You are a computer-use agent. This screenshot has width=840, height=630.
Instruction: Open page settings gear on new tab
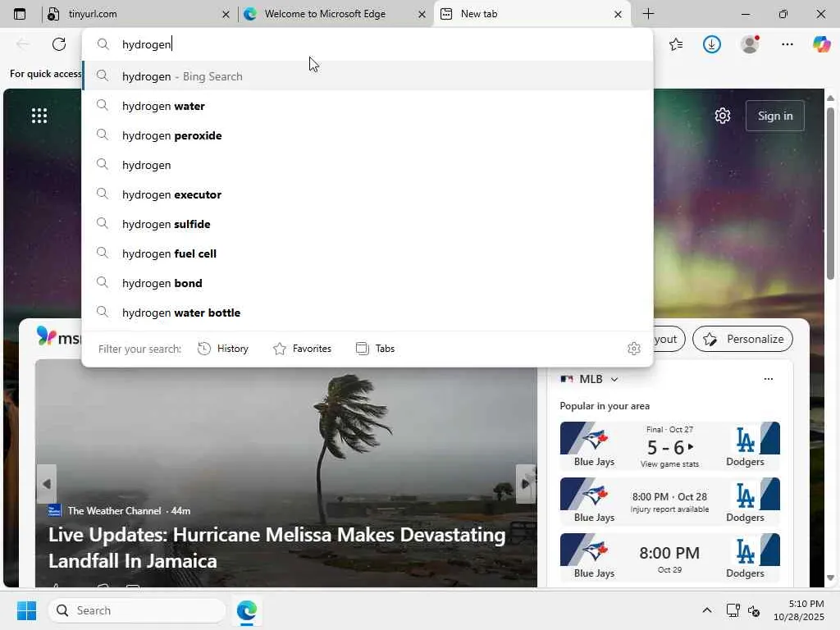pyautogui.click(x=723, y=116)
